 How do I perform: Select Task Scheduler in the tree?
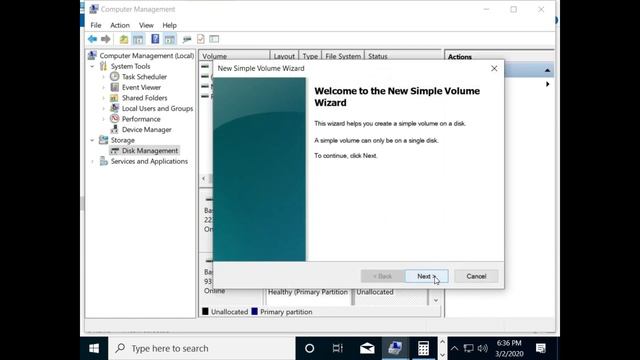coord(144,77)
